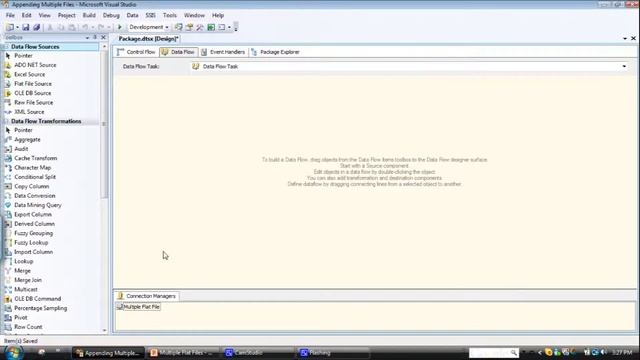
Task: Click the volume icon in system tray
Action: point(604,352)
